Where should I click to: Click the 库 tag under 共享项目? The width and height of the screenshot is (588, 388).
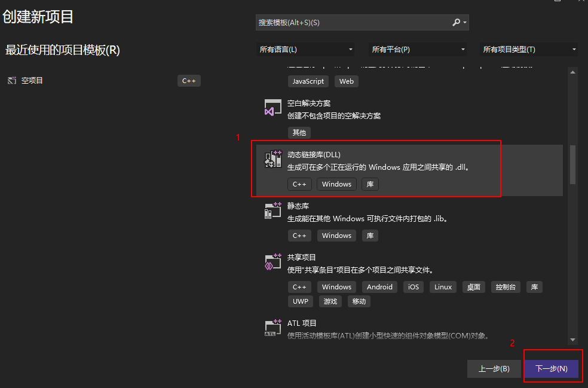(x=534, y=287)
